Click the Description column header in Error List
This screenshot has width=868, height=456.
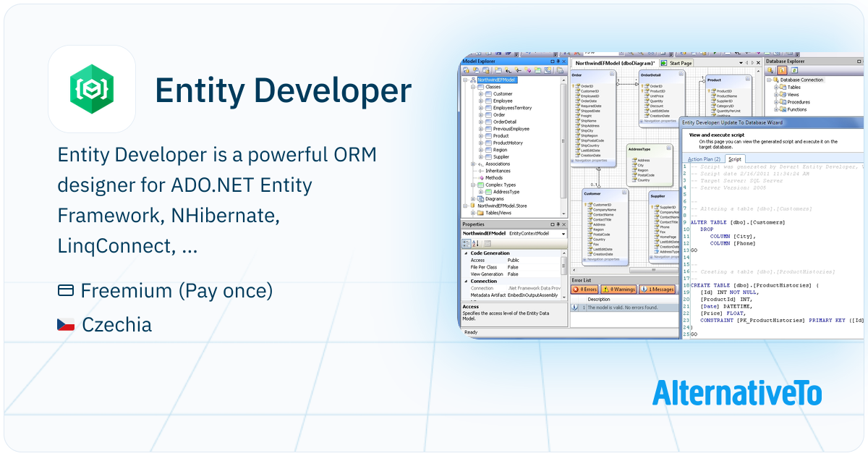click(598, 299)
